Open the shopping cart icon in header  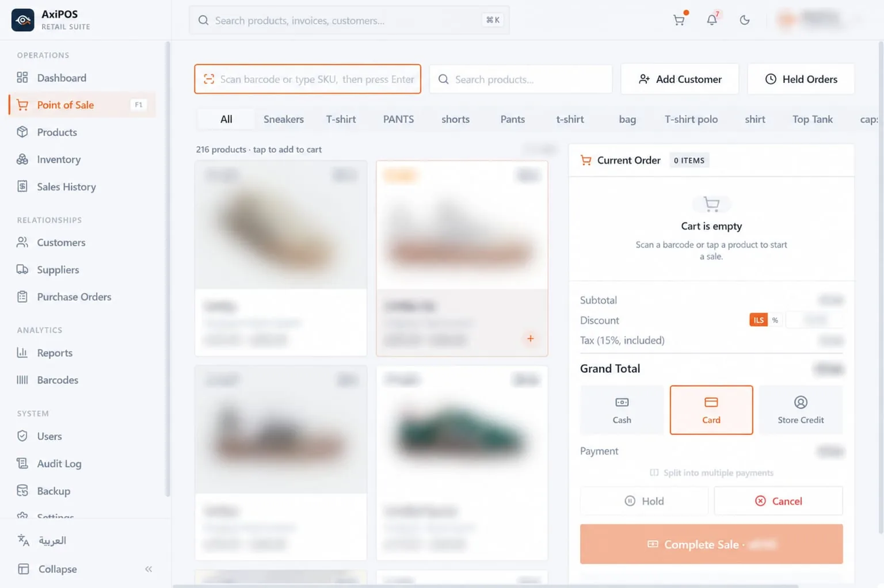coord(679,20)
